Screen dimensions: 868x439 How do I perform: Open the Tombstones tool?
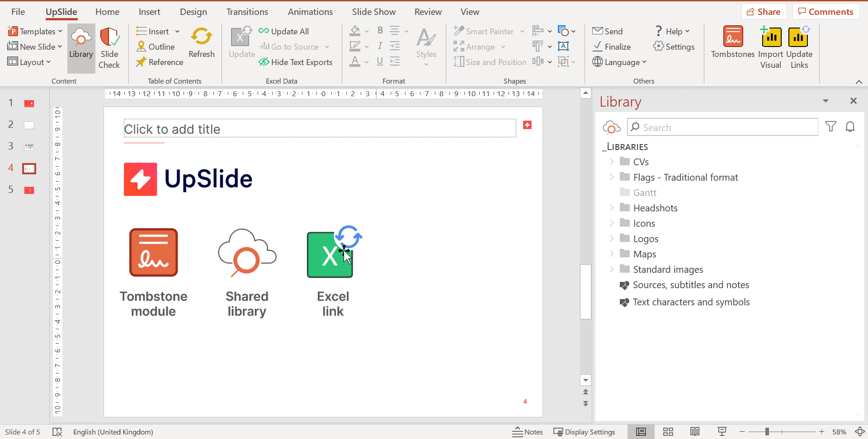(733, 42)
